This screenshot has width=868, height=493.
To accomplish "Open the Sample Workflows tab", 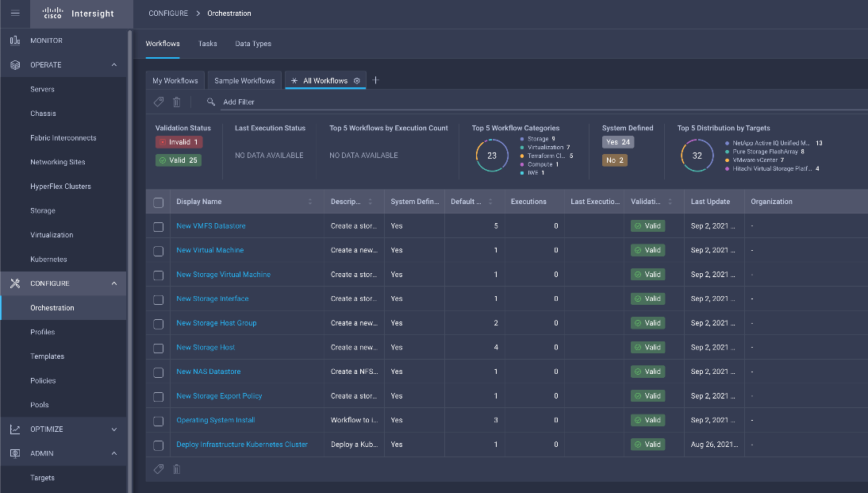I will [244, 81].
